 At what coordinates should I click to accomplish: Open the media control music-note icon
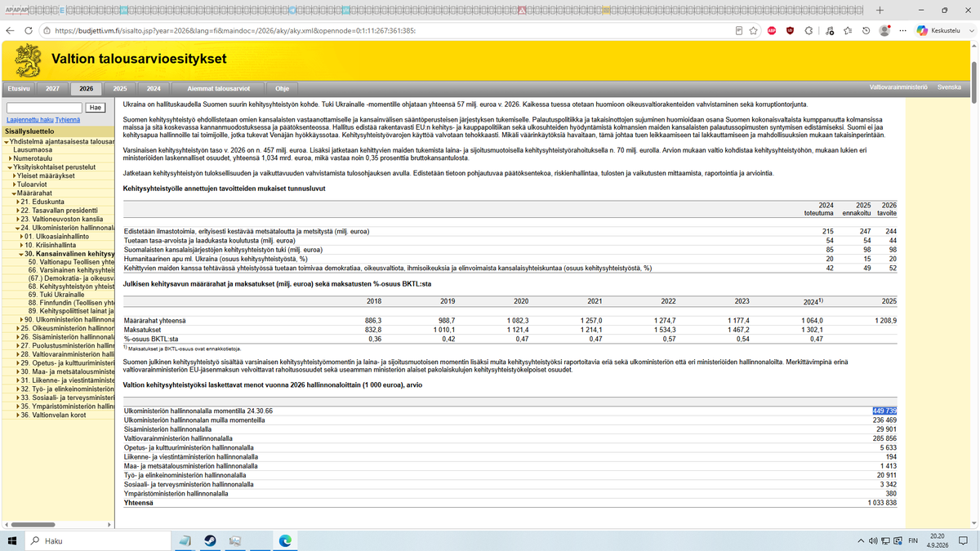828,30
